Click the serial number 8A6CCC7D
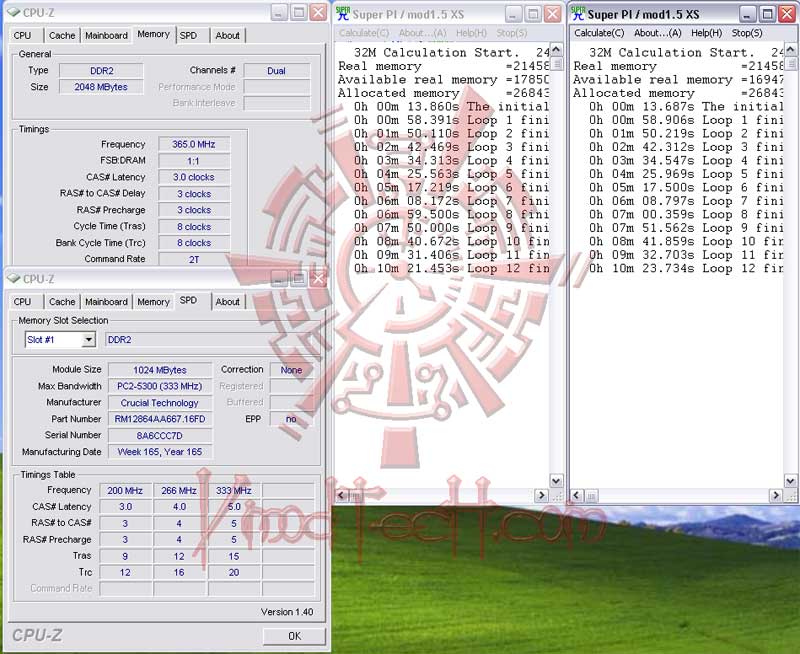This screenshot has width=800, height=654. click(160, 435)
